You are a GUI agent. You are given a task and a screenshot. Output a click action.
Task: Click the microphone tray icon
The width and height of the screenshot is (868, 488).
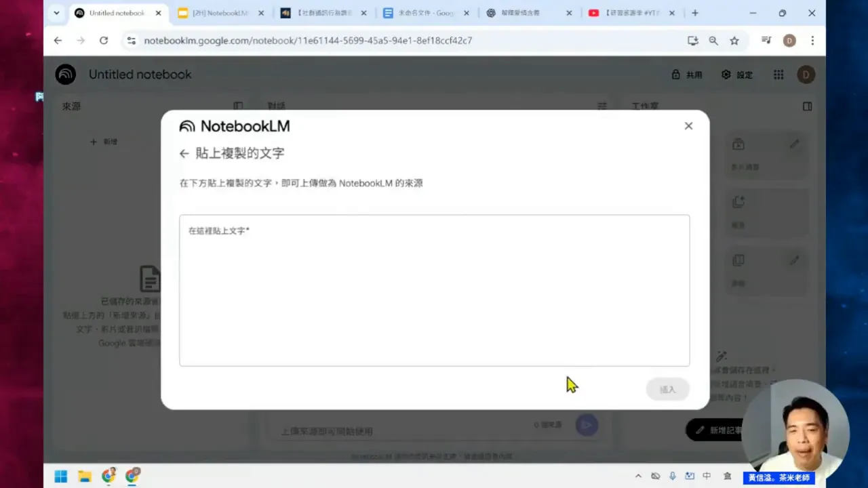[673, 476]
